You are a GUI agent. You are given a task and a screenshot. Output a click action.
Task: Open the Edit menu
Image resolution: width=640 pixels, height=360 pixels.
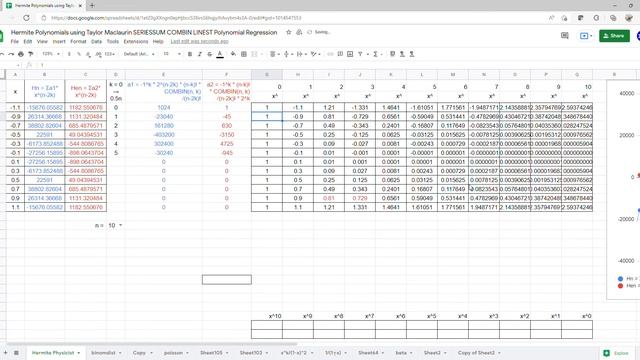click(28, 42)
